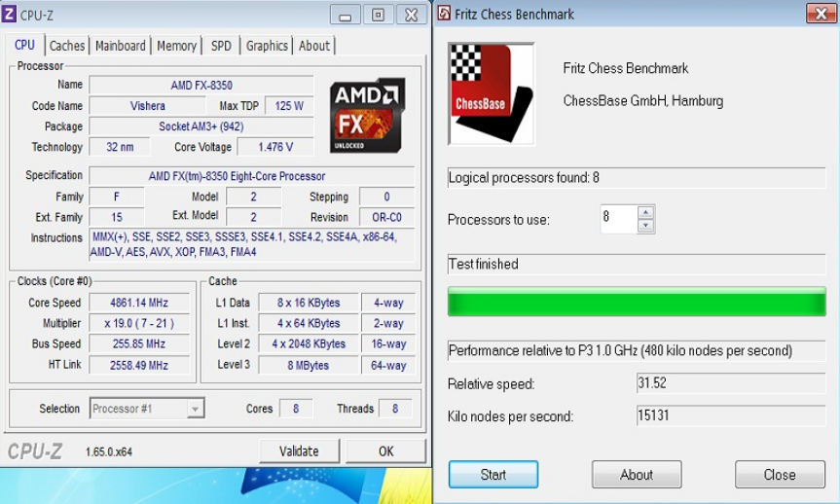The width and height of the screenshot is (840, 504).
Task: Click the CPU-Z version 1.65.0.x64 text
Action: click(109, 452)
